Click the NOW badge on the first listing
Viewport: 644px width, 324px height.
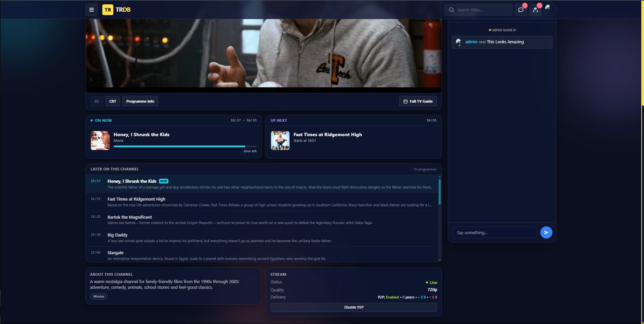click(164, 181)
